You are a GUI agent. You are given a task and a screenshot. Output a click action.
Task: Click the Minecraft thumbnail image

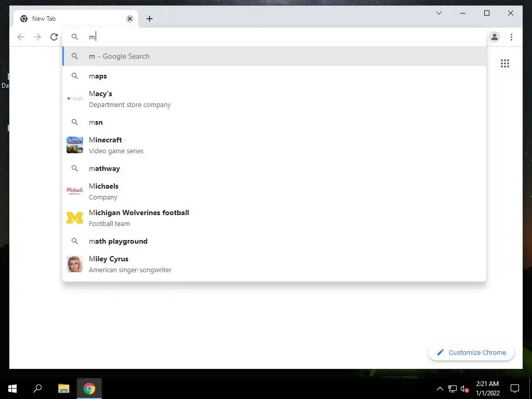(x=75, y=145)
